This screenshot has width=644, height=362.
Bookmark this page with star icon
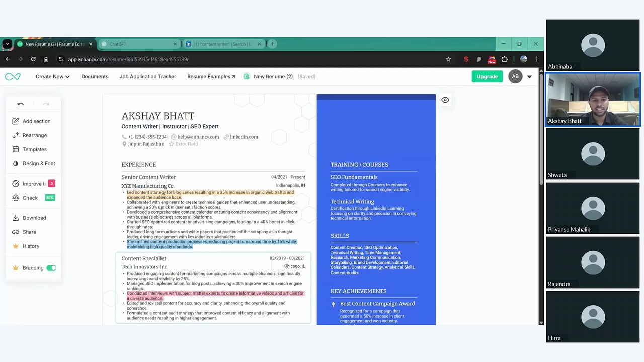pos(448,59)
